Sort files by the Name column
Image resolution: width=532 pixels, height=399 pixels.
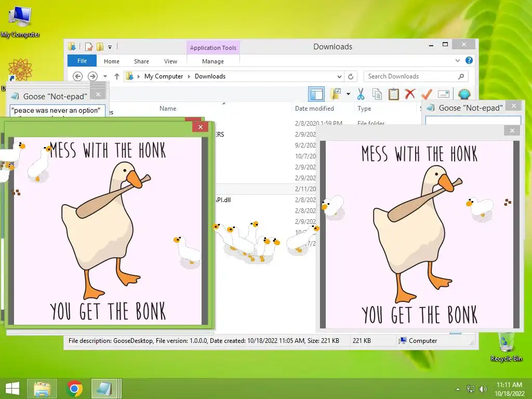[x=168, y=109]
